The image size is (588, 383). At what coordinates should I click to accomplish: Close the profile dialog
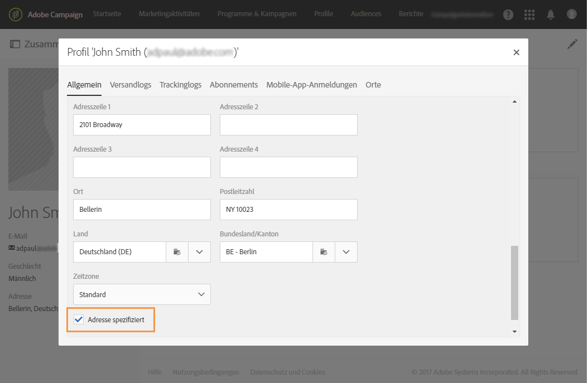(x=516, y=52)
